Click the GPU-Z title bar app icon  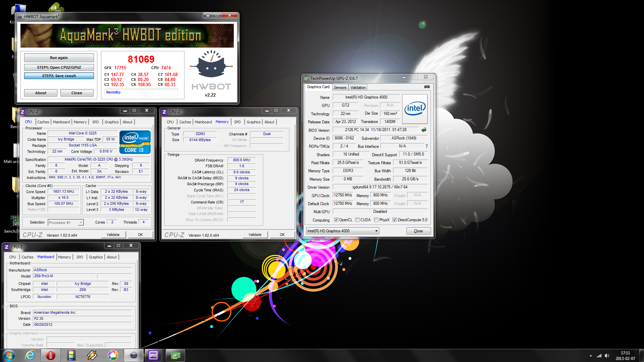coord(306,78)
